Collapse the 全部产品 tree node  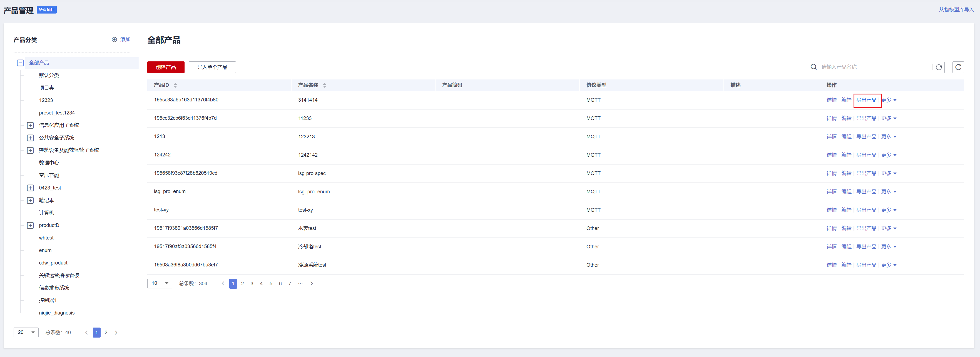(21, 63)
